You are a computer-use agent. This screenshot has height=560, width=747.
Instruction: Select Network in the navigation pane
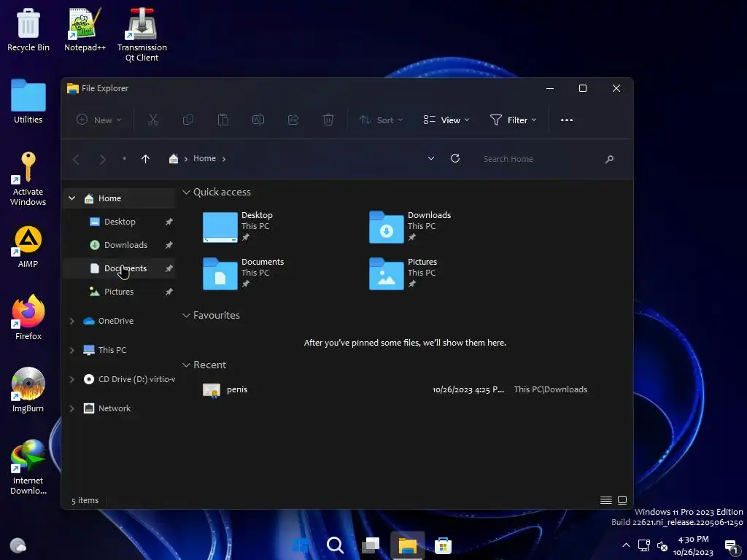[x=115, y=408]
